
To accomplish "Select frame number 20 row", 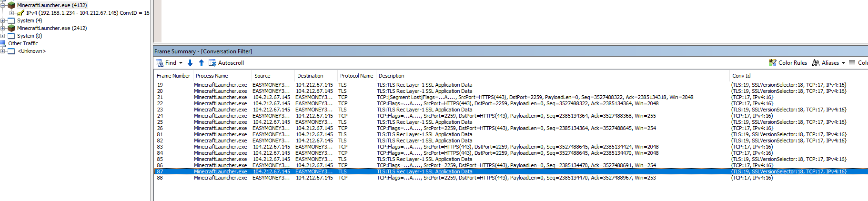I will [x=511, y=91].
